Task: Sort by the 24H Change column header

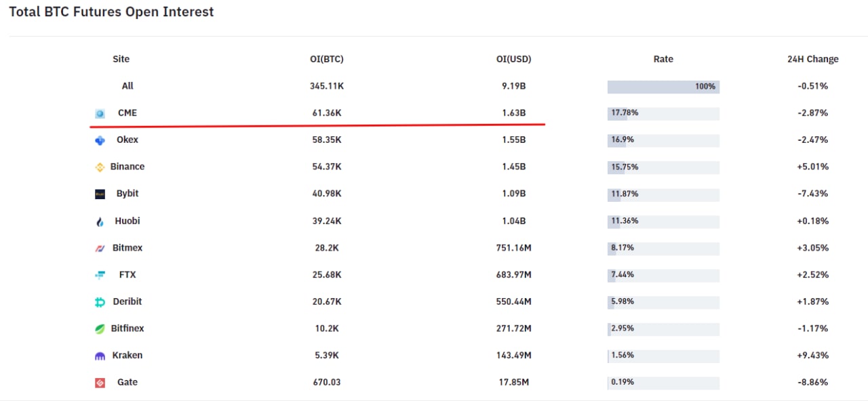Action: point(812,59)
